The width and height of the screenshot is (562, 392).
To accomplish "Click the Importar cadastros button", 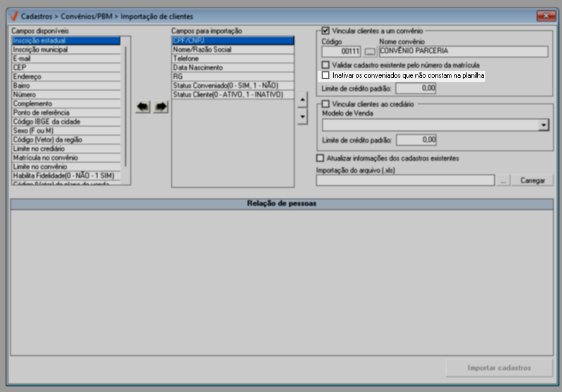I will point(499,367).
